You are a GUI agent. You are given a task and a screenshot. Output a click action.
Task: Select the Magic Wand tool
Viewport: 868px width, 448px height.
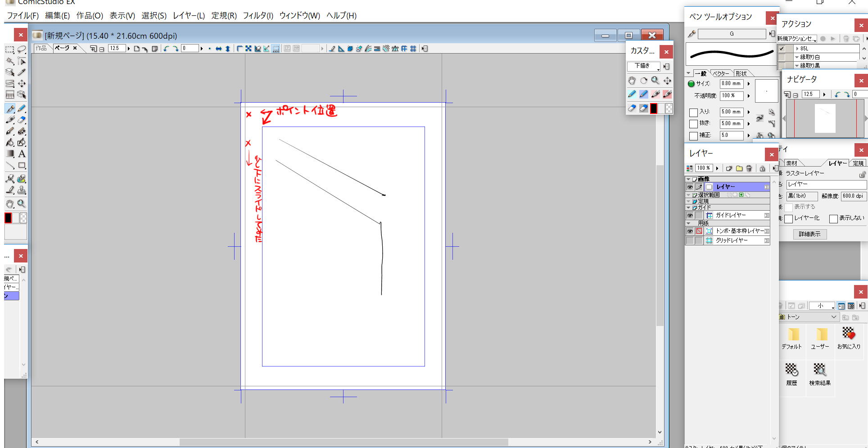pos(9,61)
